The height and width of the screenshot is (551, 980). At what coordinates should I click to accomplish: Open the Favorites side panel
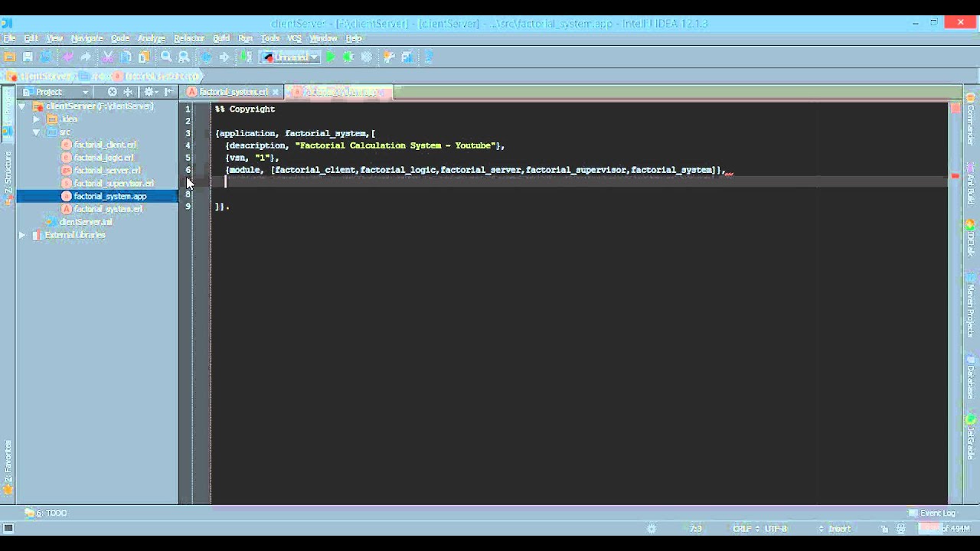8,467
